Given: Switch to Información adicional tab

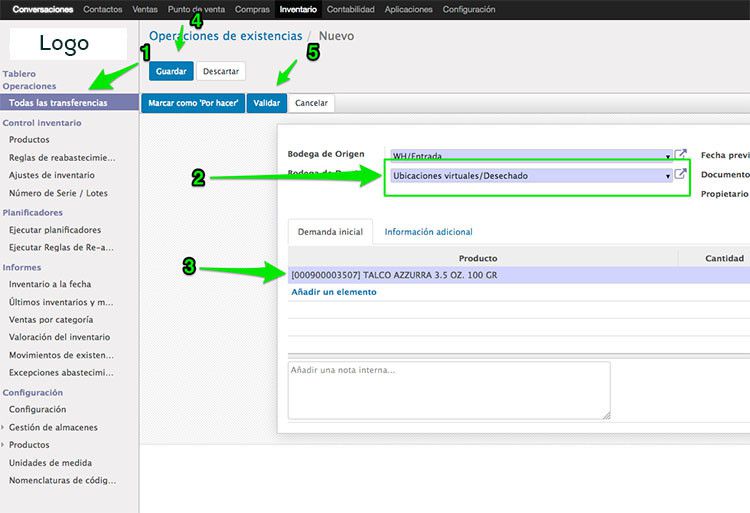Looking at the screenshot, I should tap(429, 232).
